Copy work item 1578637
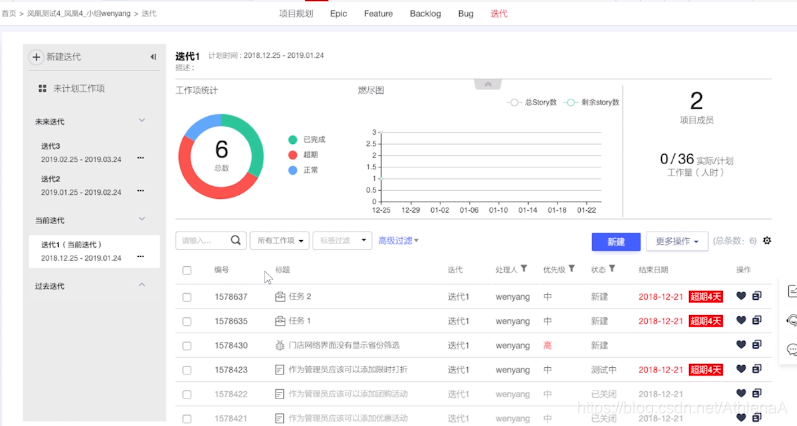The width and height of the screenshot is (797, 426). (x=757, y=295)
